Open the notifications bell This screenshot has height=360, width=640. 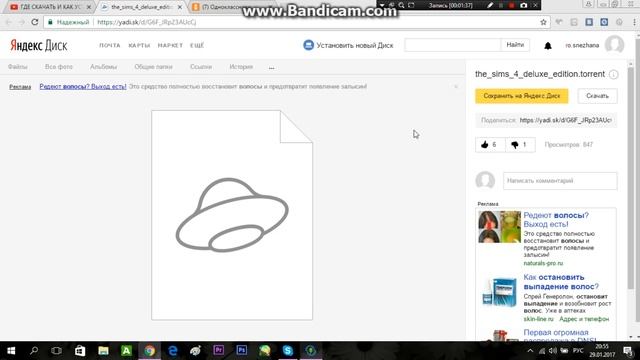(x=548, y=46)
